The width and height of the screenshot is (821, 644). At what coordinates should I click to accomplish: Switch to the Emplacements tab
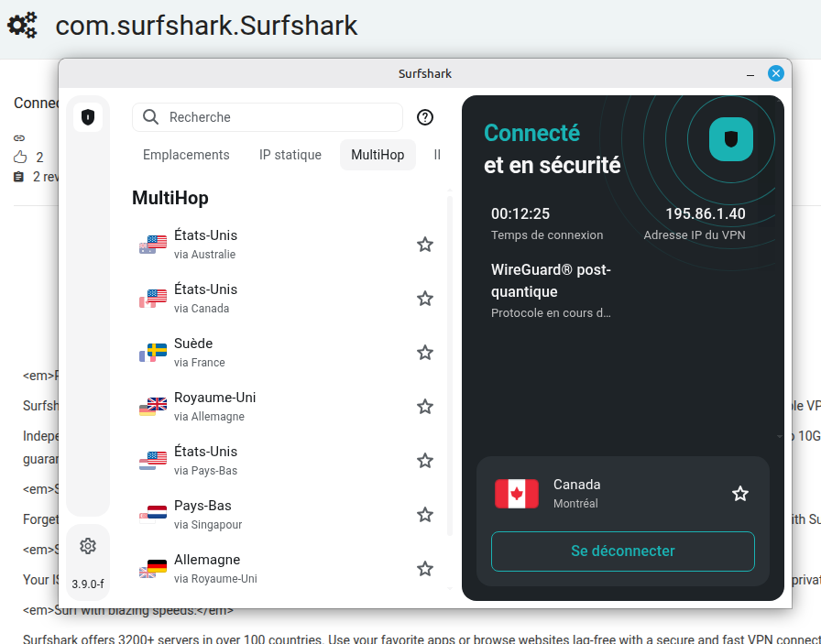(186, 155)
